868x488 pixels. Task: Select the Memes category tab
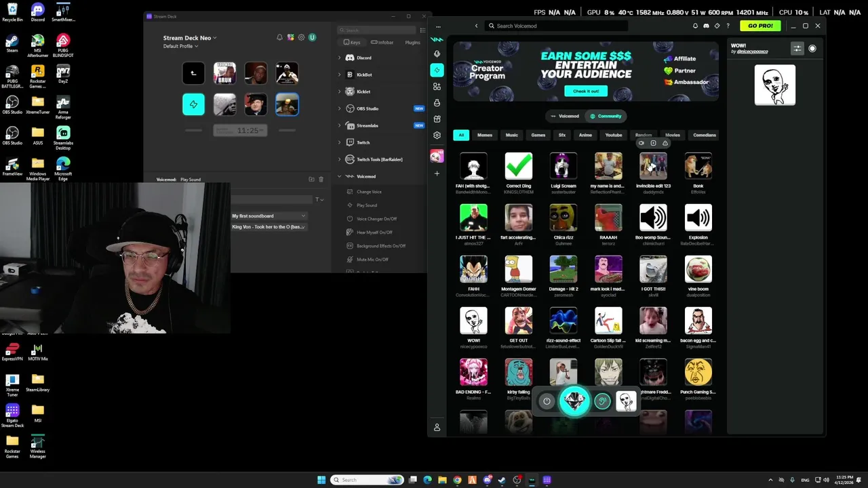point(485,135)
